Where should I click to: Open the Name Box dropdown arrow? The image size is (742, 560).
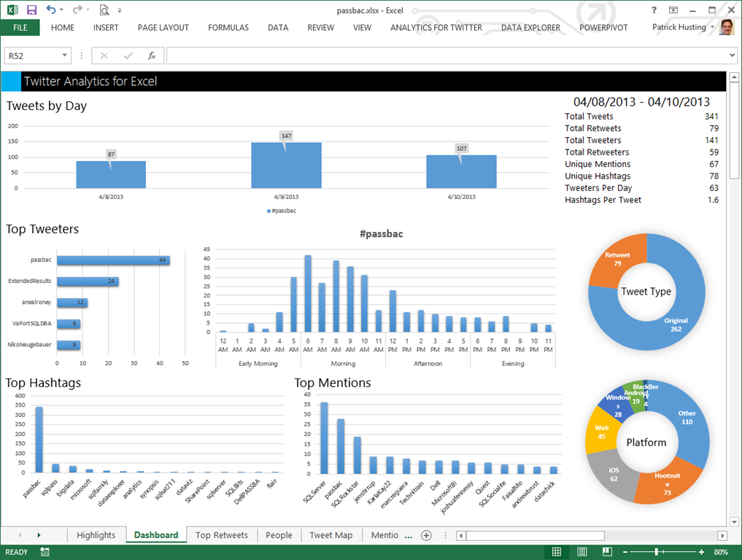64,55
